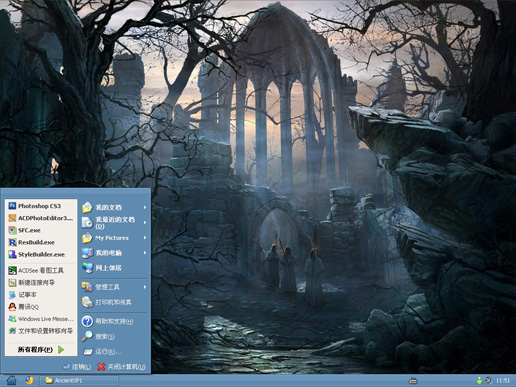
Task: Open green Messenger icon in system tray
Action: [x=479, y=380]
